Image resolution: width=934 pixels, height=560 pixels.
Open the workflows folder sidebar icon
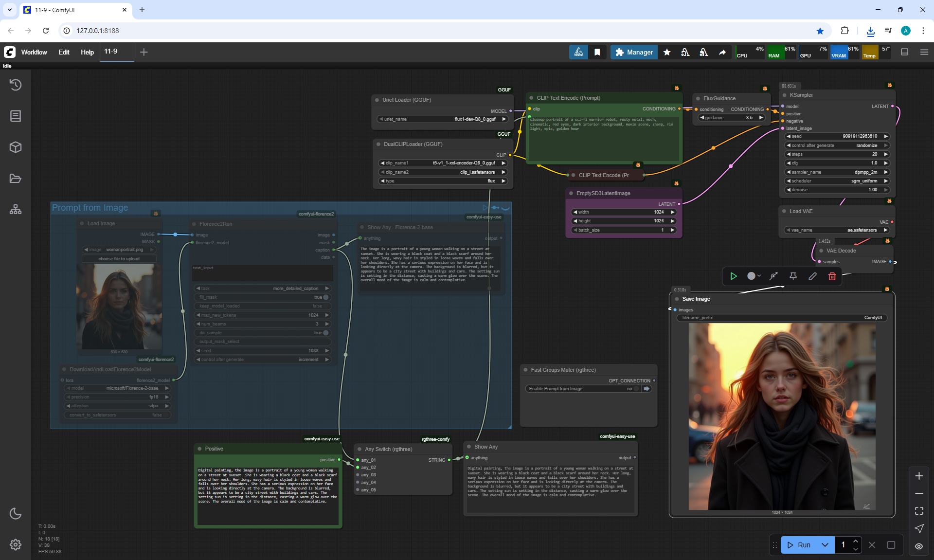16,179
